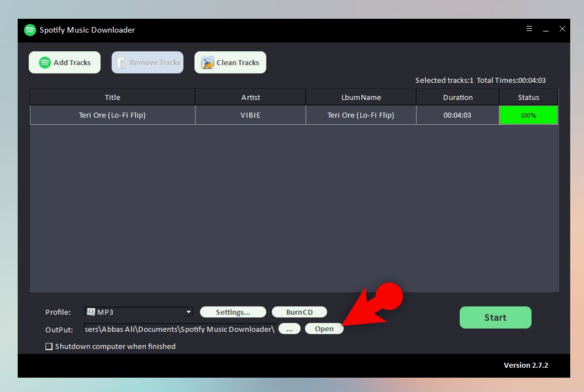
Task: Enable Shutdown computer when finished checkbox
Action: 49,346
